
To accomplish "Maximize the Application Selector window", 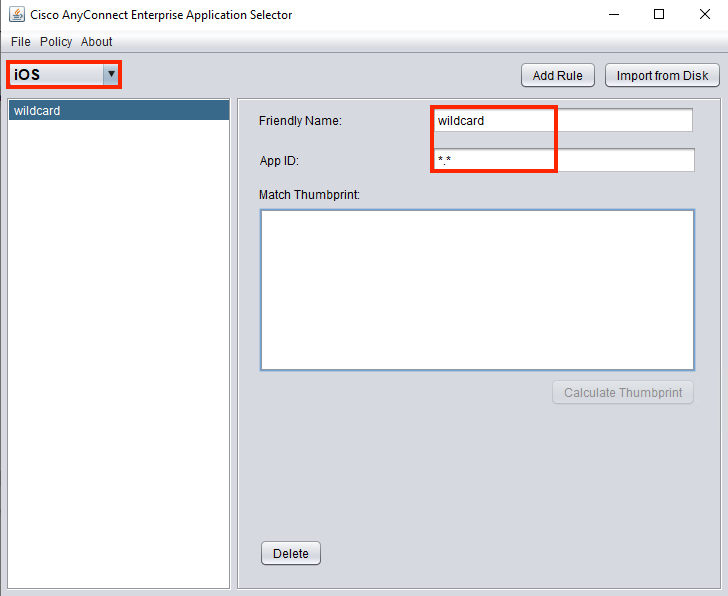I will tap(659, 14).
